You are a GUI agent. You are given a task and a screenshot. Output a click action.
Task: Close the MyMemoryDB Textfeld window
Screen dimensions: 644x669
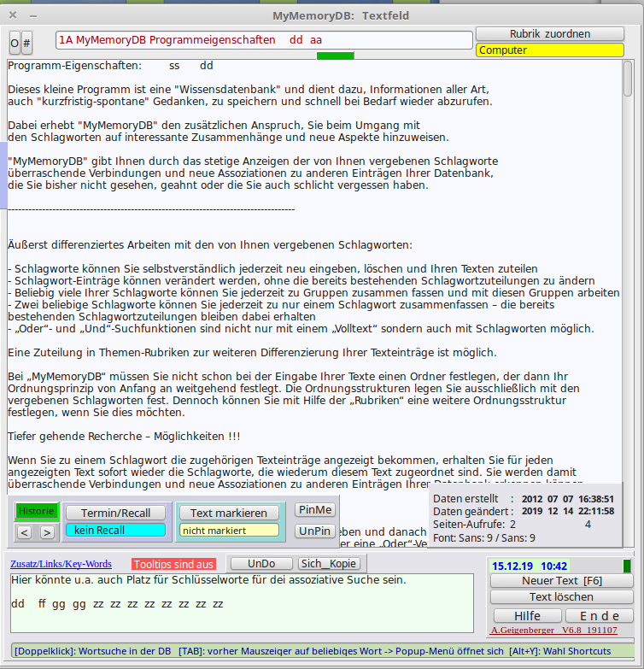click(x=13, y=15)
